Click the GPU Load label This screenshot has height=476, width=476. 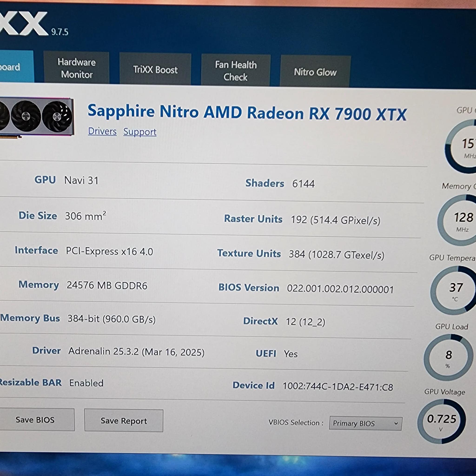pyautogui.click(x=452, y=327)
